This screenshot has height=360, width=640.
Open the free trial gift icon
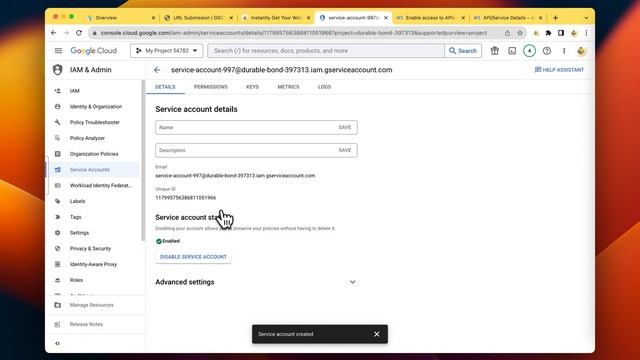click(x=495, y=51)
